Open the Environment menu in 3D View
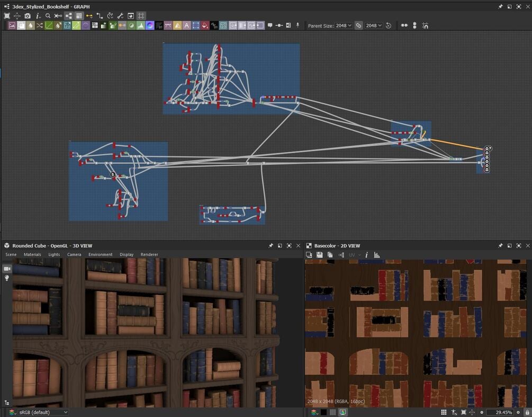532x417 pixels. [101, 254]
